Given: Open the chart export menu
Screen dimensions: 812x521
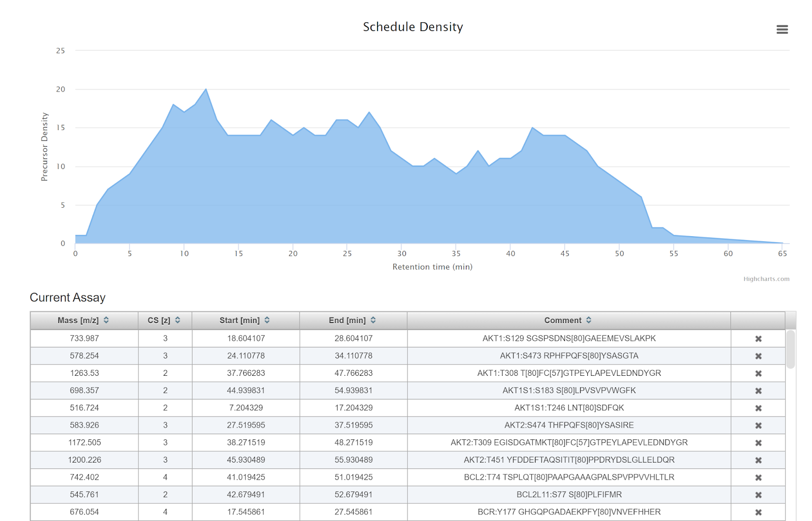Looking at the screenshot, I should coord(782,29).
